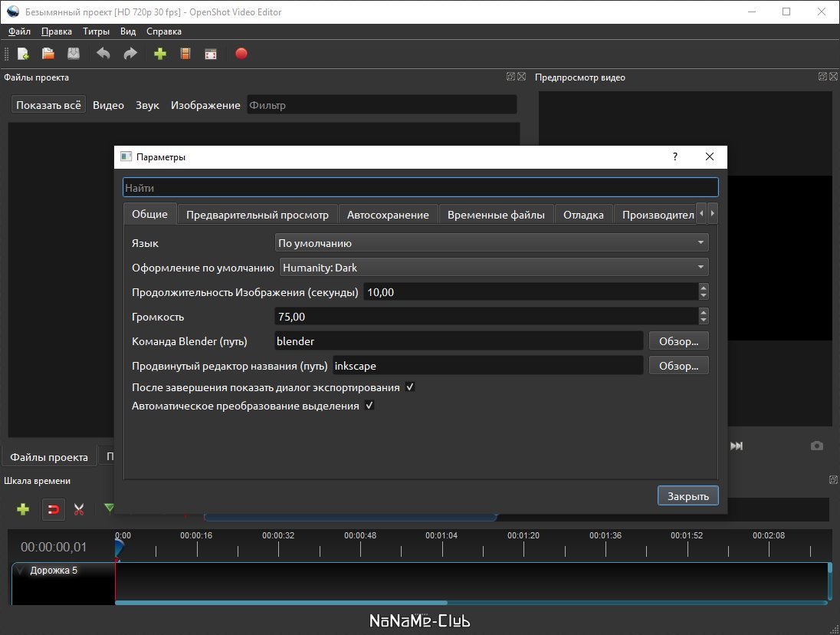
Task: Expand the Humanity: Dark theme dropdown
Action: point(494,268)
